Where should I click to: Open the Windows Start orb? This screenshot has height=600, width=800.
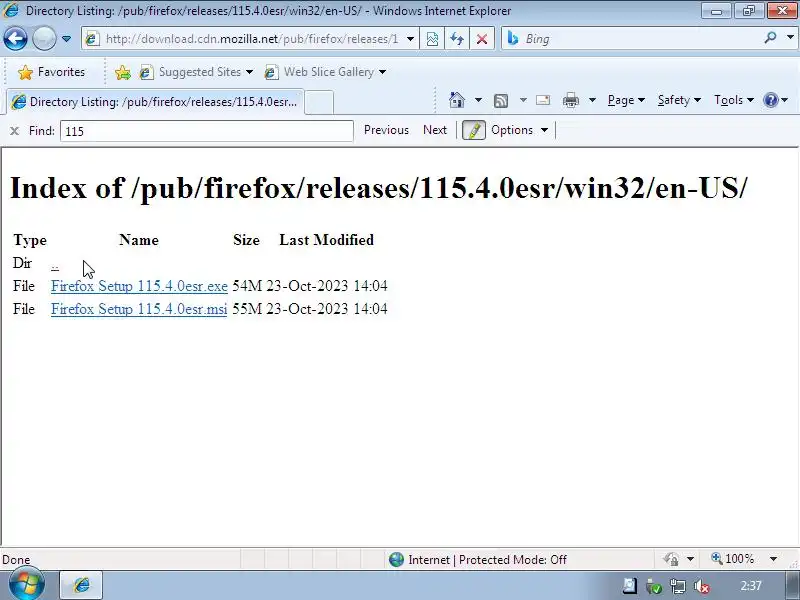(26, 584)
